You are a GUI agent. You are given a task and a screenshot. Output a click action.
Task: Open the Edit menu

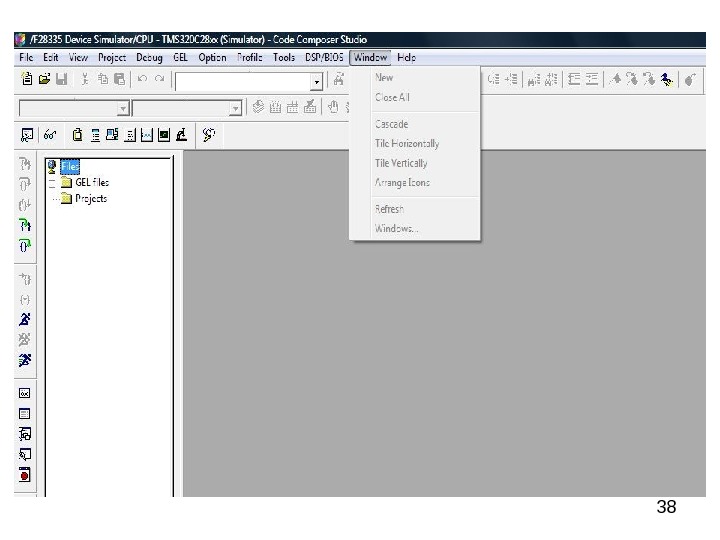[51, 57]
